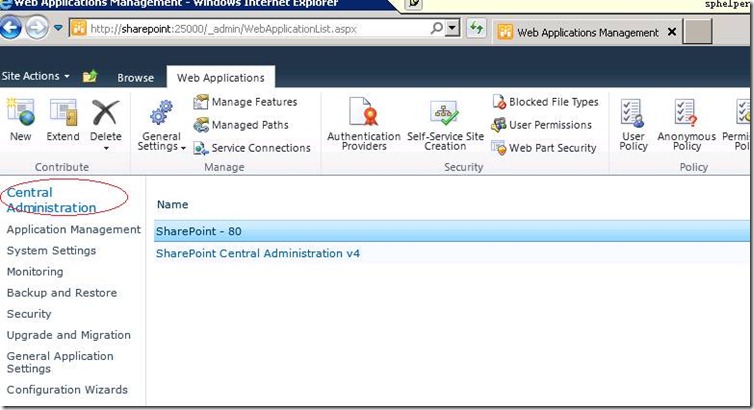Click the Managed Paths label
Screen dimensions: 754x410
click(x=250, y=125)
